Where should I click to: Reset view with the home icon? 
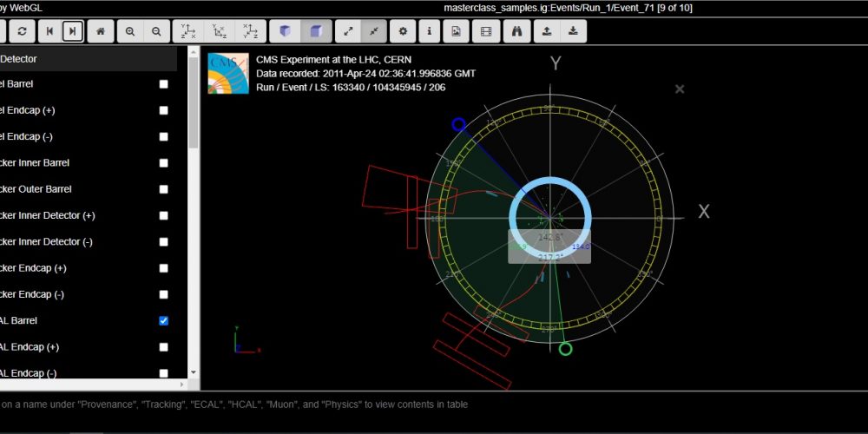(x=101, y=32)
